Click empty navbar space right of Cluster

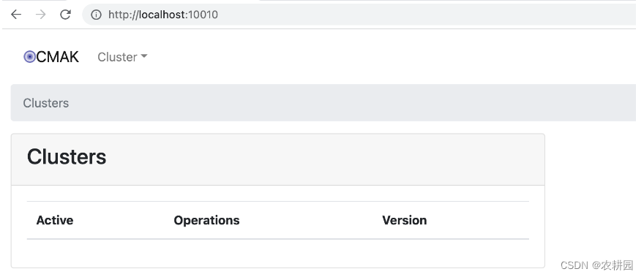[390, 57]
